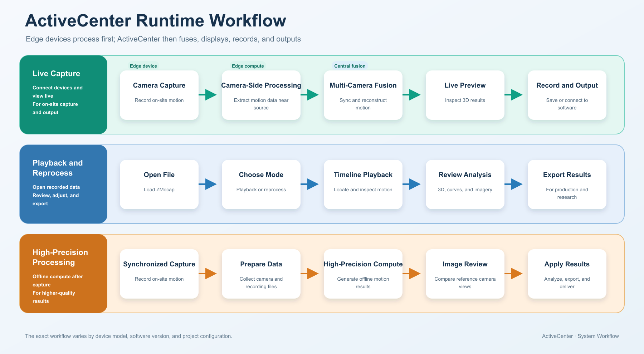Click the Timeline Playback card
644x354 pixels.
tap(363, 185)
